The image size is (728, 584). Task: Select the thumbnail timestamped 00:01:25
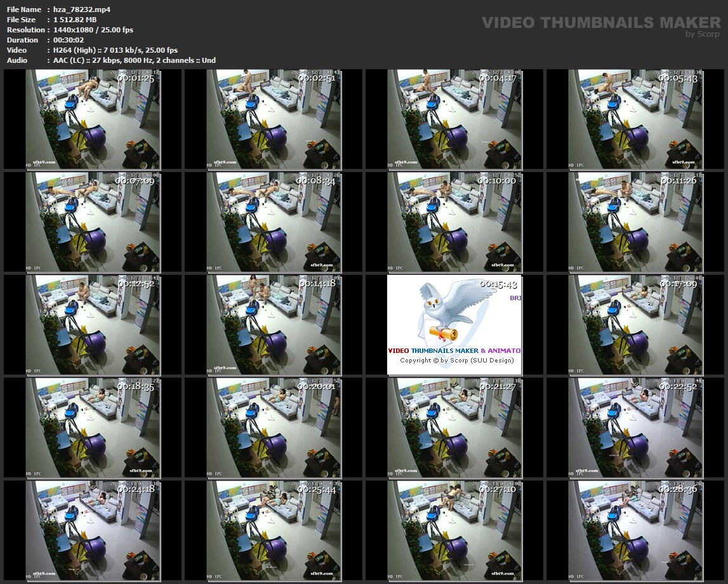click(93, 119)
